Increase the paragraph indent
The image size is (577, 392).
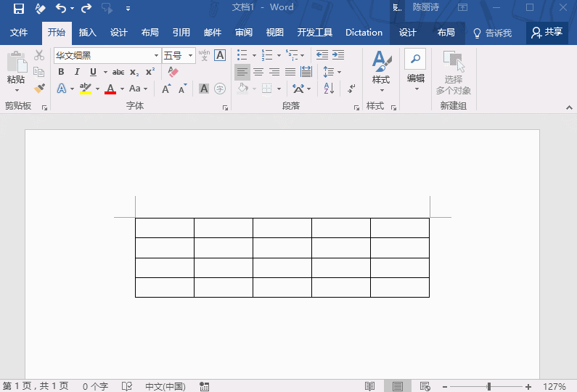(338, 55)
